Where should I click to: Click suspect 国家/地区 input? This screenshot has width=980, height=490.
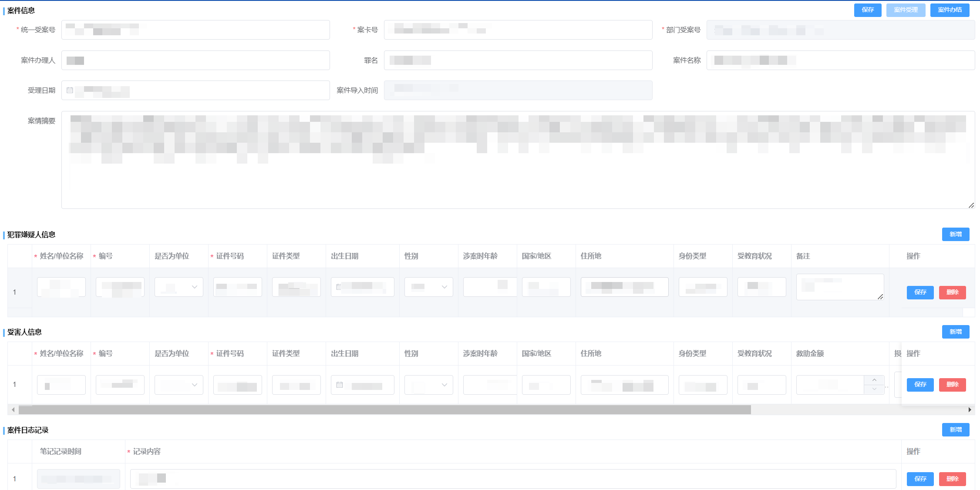pos(546,287)
